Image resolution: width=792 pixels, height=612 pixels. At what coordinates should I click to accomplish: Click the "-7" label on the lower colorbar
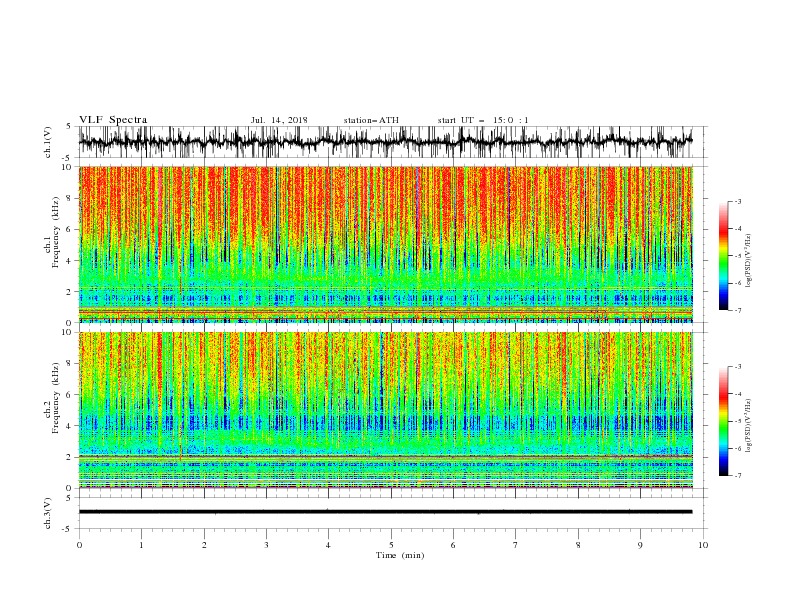click(738, 475)
